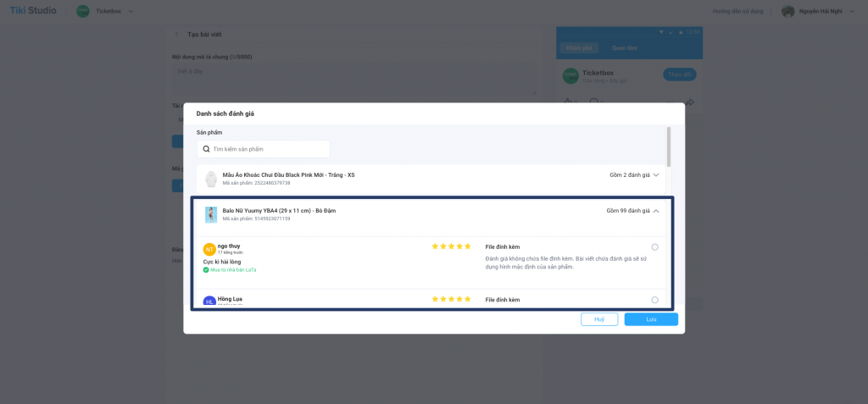Click the Huỷ button
The width and height of the screenshot is (868, 404).
click(599, 319)
